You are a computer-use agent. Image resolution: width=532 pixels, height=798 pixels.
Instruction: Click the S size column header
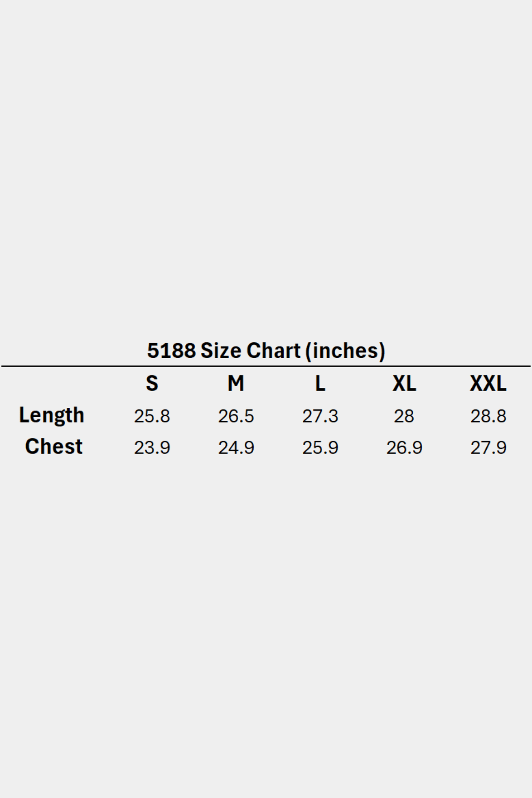152,383
